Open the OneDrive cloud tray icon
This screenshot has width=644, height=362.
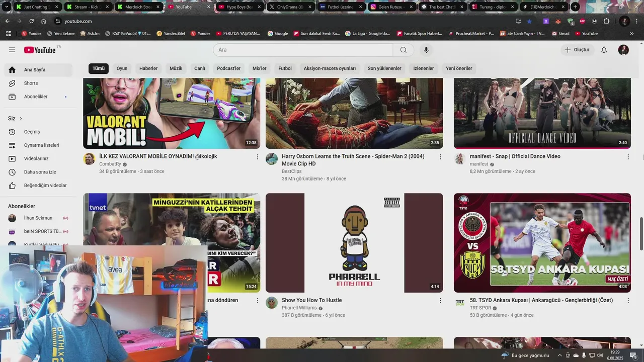[x=576, y=355]
